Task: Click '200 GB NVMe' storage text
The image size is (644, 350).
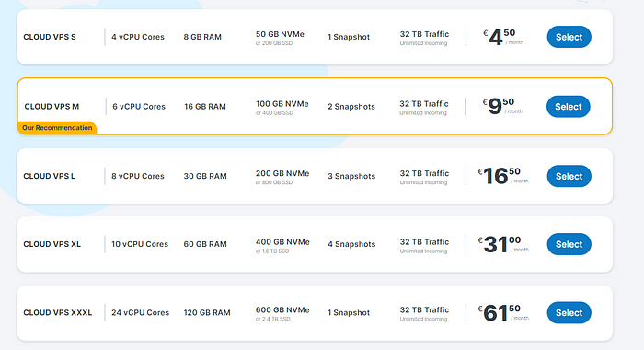Action: tap(282, 173)
